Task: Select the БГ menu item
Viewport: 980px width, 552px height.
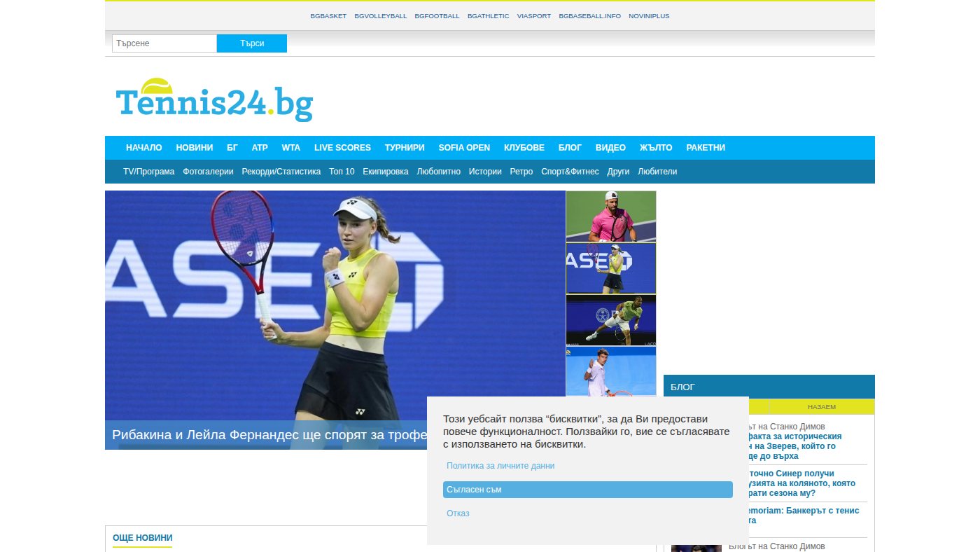Action: pos(232,148)
